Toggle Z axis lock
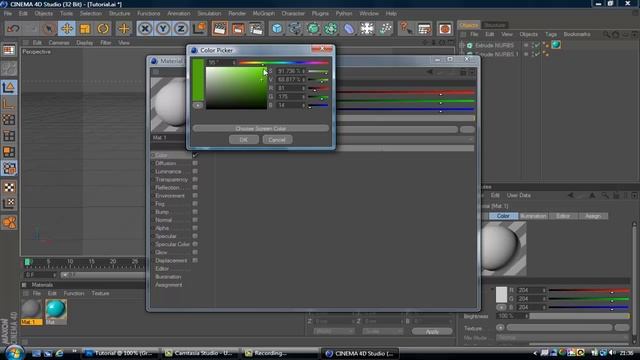 (181, 29)
